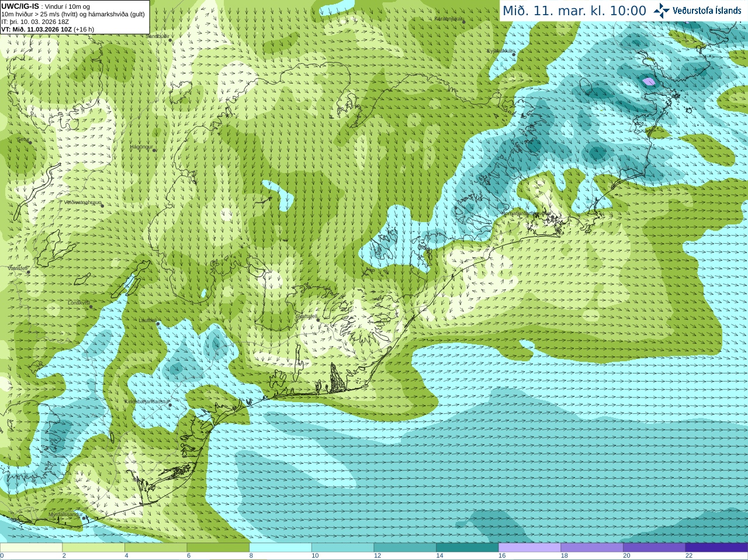Click the IT: þri. 10. 03. 2026 18Z line
Viewport: 748px width, 560px height.
coord(35,22)
